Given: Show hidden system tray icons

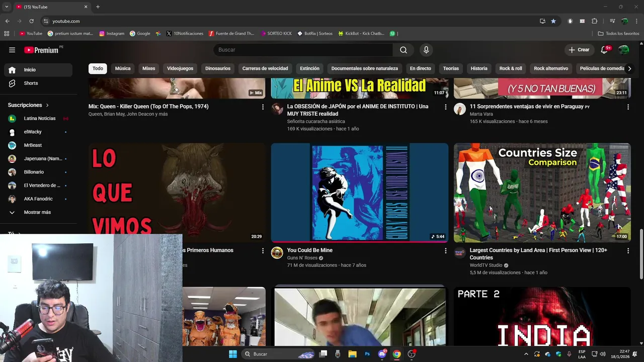Looking at the screenshot, I should 526,354.
